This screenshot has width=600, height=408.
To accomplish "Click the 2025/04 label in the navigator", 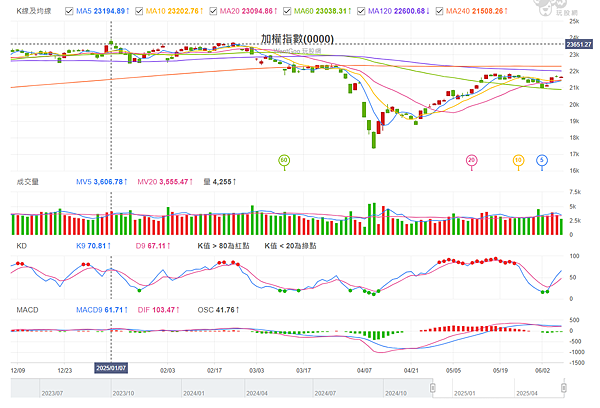I will pos(527,393).
